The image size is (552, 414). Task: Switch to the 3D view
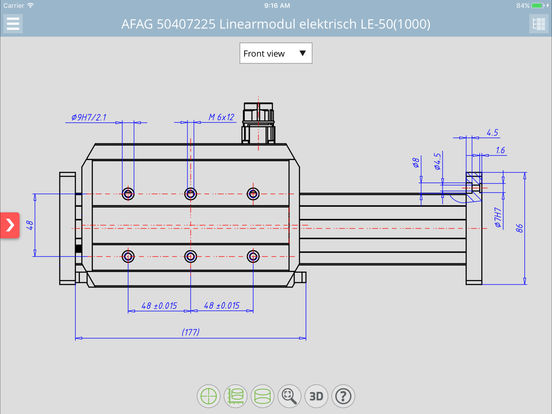(x=316, y=396)
